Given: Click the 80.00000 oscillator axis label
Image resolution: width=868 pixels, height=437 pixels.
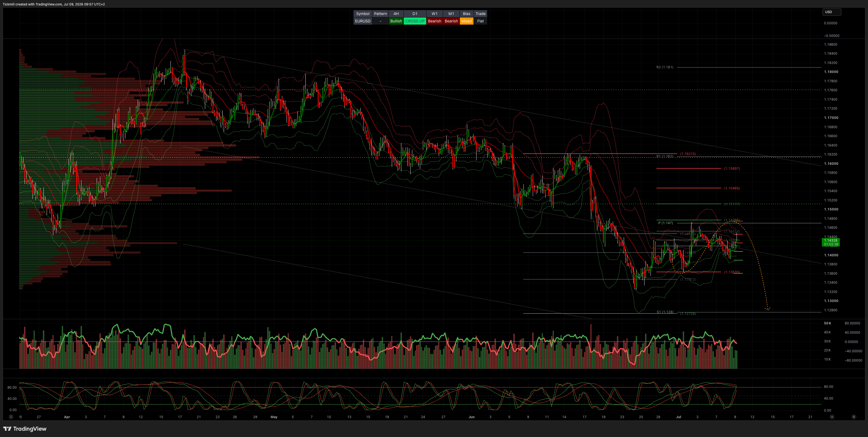Looking at the screenshot, I should pyautogui.click(x=852, y=324).
